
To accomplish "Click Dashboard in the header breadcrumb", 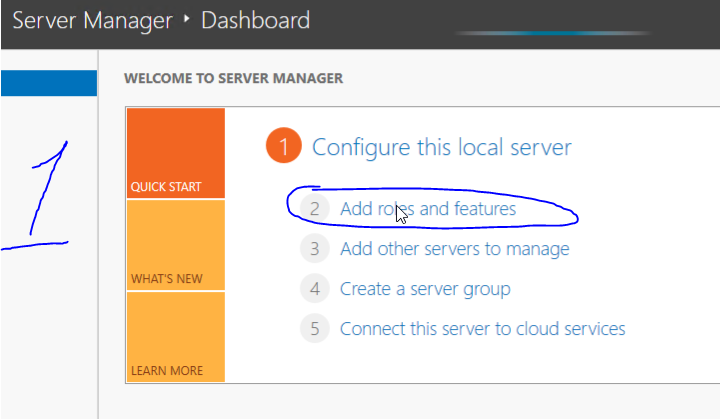I will coord(256,20).
